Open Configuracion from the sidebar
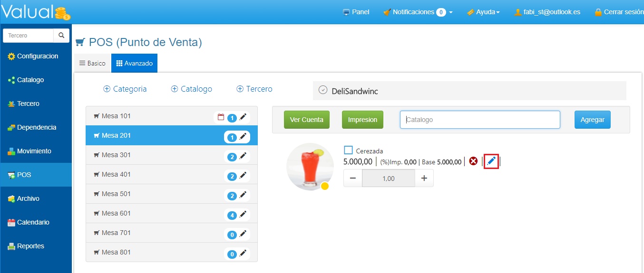Viewport: 644px width, 273px height. (37, 56)
